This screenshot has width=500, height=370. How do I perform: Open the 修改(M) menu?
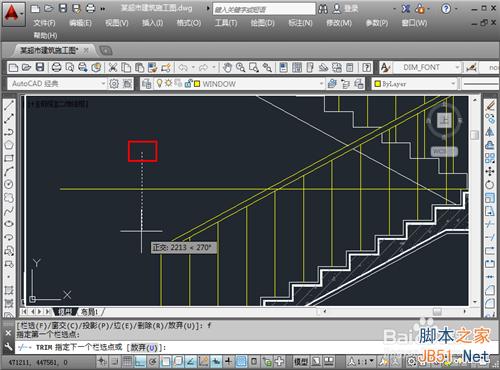(x=339, y=23)
